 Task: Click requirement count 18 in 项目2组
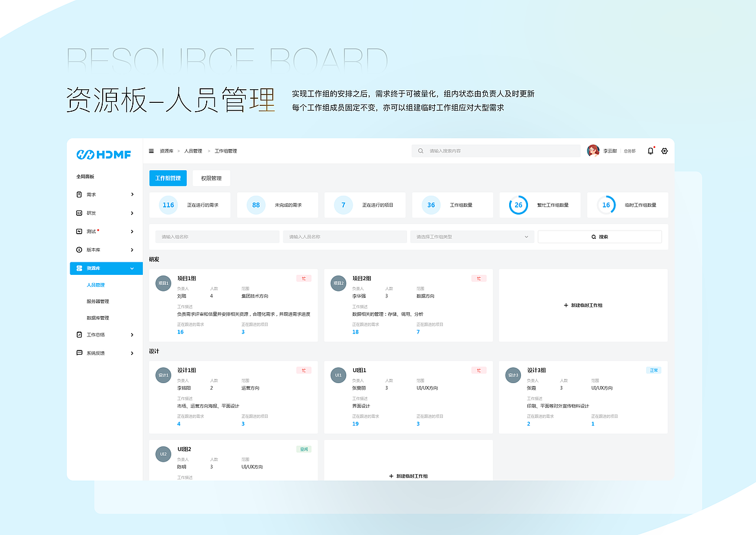coord(356,332)
